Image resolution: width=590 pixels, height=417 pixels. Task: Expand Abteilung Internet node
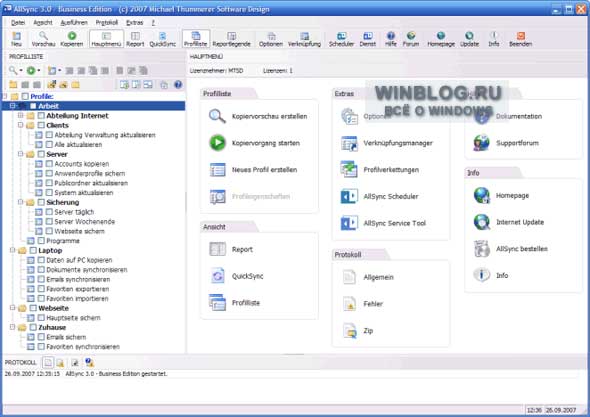(21, 115)
